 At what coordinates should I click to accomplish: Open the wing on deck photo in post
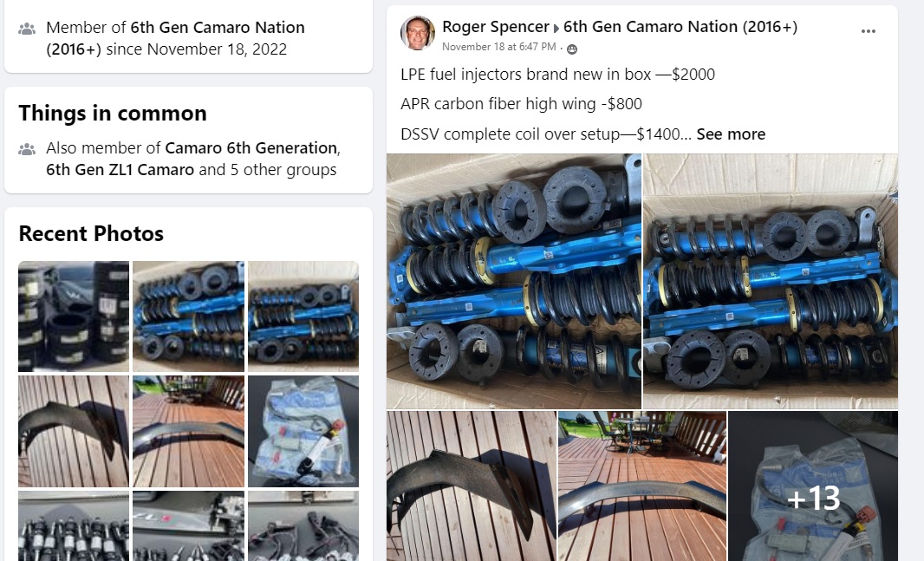tap(642, 486)
